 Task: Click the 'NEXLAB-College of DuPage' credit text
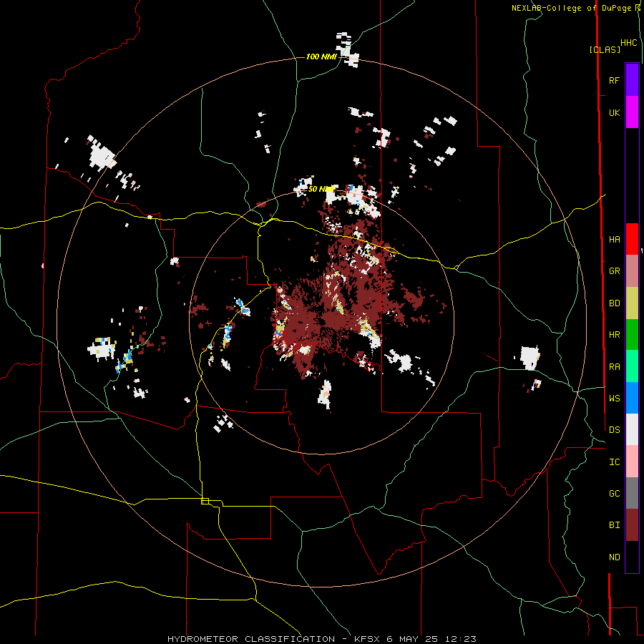pyautogui.click(x=572, y=8)
